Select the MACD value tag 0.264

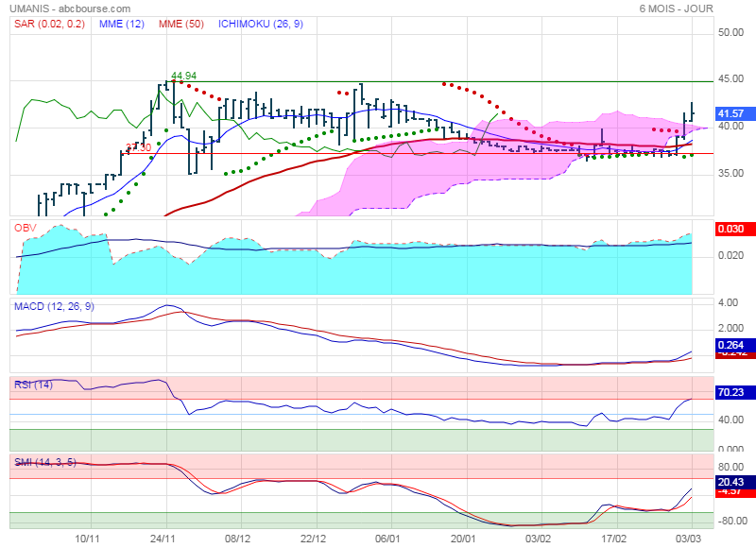[730, 346]
